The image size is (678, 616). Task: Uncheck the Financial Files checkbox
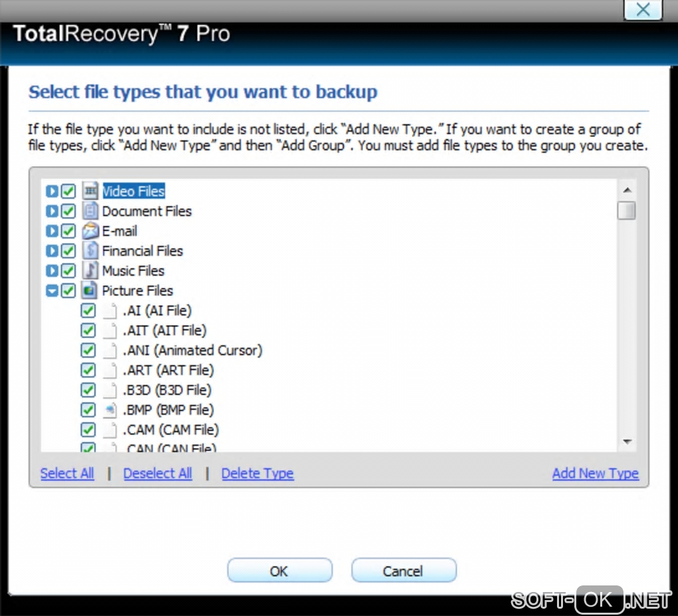68,251
